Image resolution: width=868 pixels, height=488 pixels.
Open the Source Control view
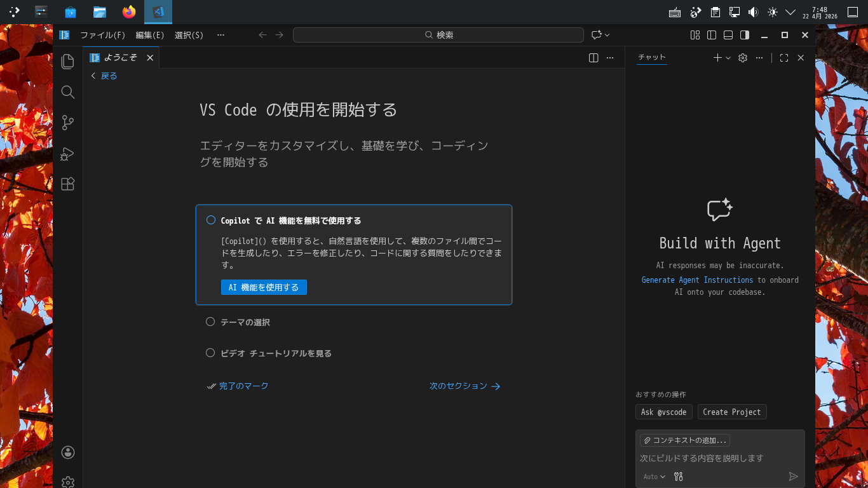(x=68, y=123)
